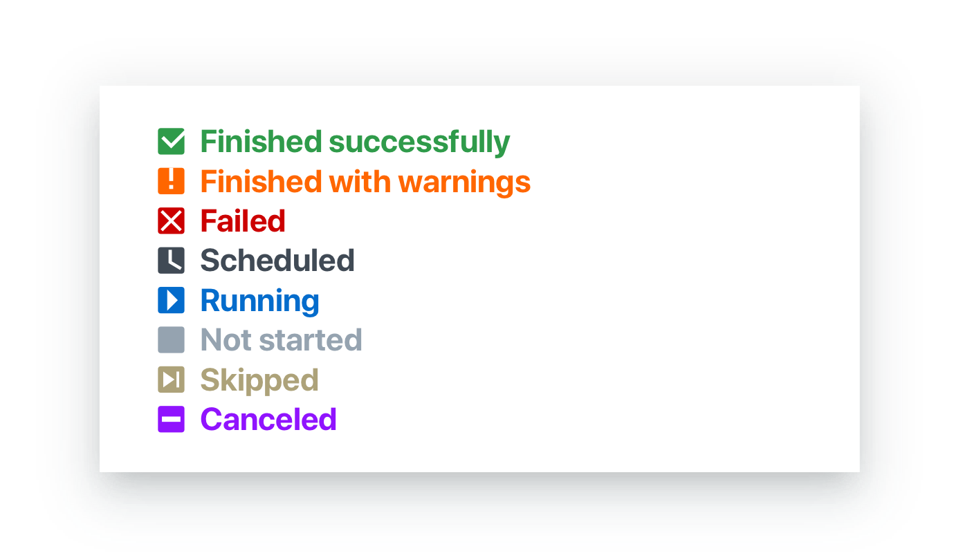Click the gray square not-started icon
Image resolution: width=963 pixels, height=560 pixels.
click(x=171, y=340)
